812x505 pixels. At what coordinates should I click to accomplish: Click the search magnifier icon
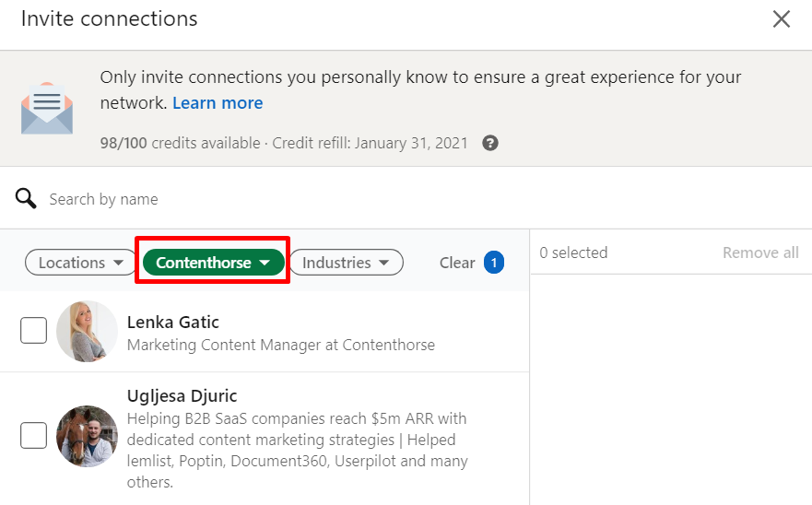pos(26,199)
